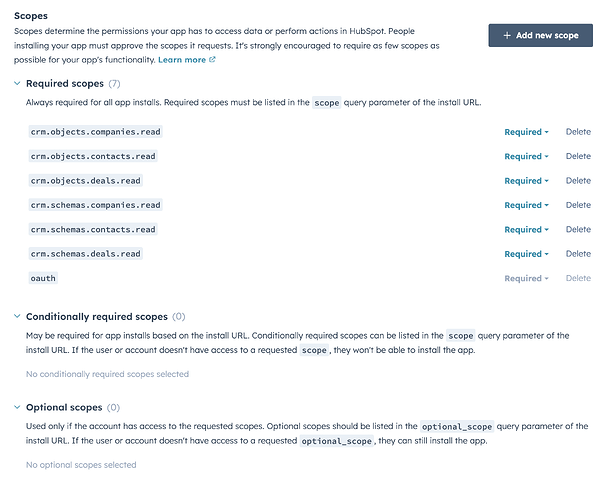Screen dimensions: 607x500
Task: Open Required dropdown for crm.schemas.contacts.read
Action: tap(526, 230)
